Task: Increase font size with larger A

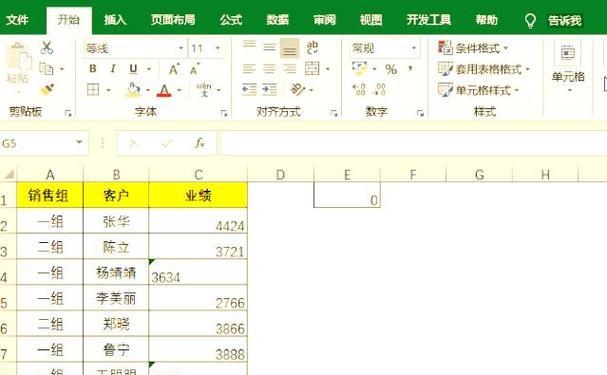Action: coord(174,69)
